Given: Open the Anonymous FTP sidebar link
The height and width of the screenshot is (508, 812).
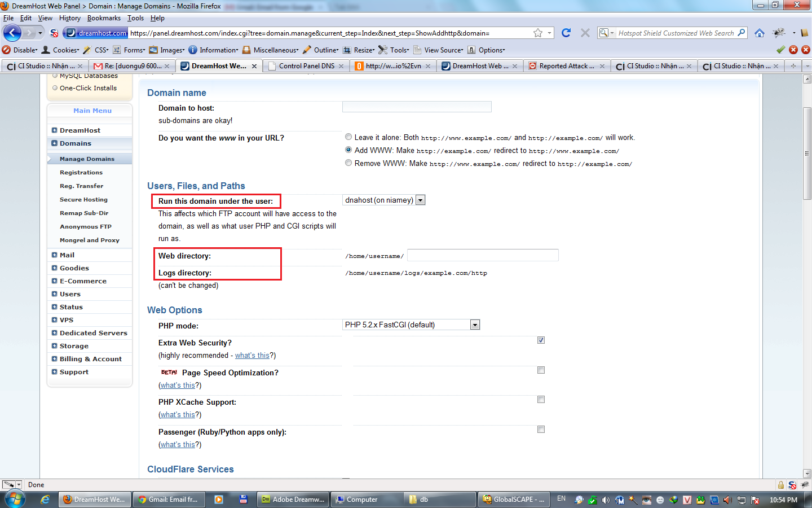Looking at the screenshot, I should point(86,226).
